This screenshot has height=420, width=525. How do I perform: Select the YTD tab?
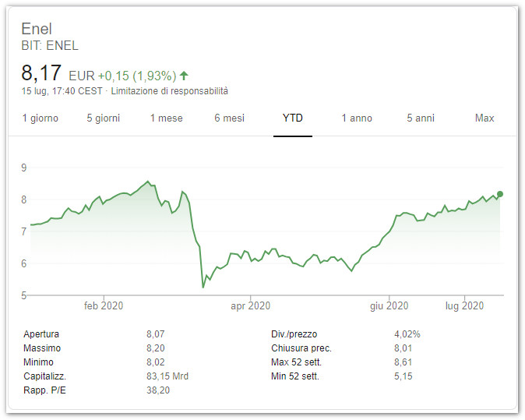coord(293,118)
